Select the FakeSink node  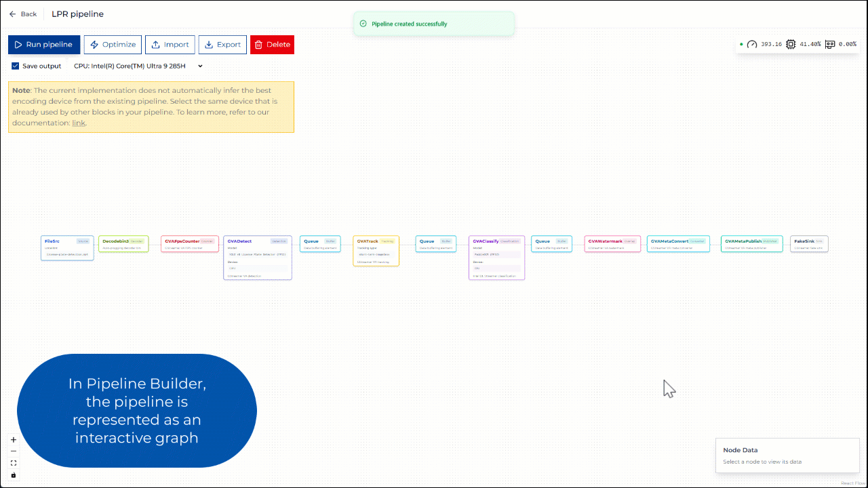coord(808,244)
